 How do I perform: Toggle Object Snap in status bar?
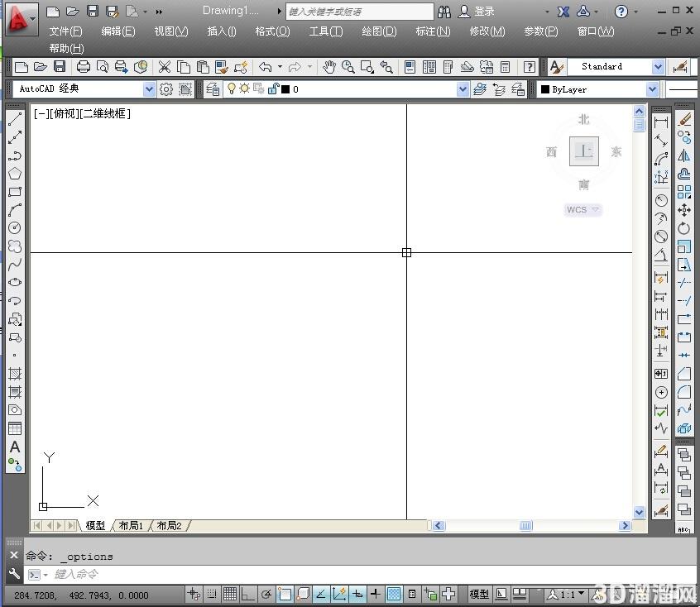(285, 594)
